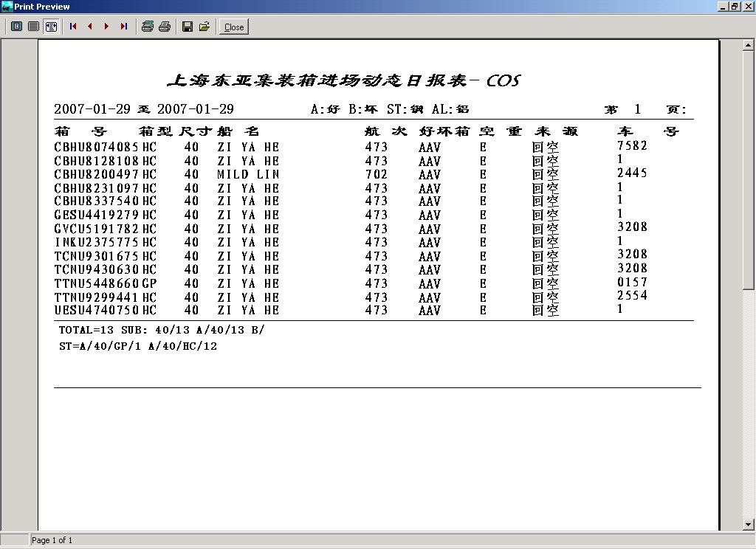Go to previous page arrow
This screenshot has width=756, height=549.
tap(90, 27)
